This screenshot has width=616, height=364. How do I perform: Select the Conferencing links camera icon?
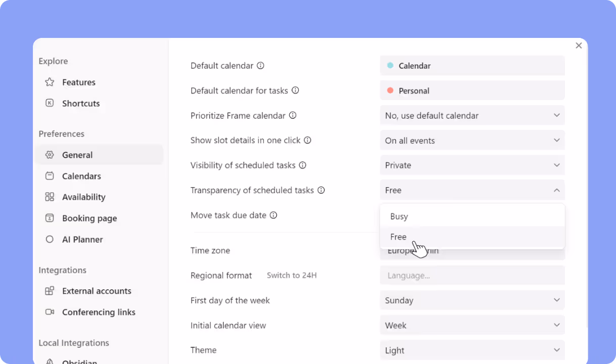click(x=49, y=312)
